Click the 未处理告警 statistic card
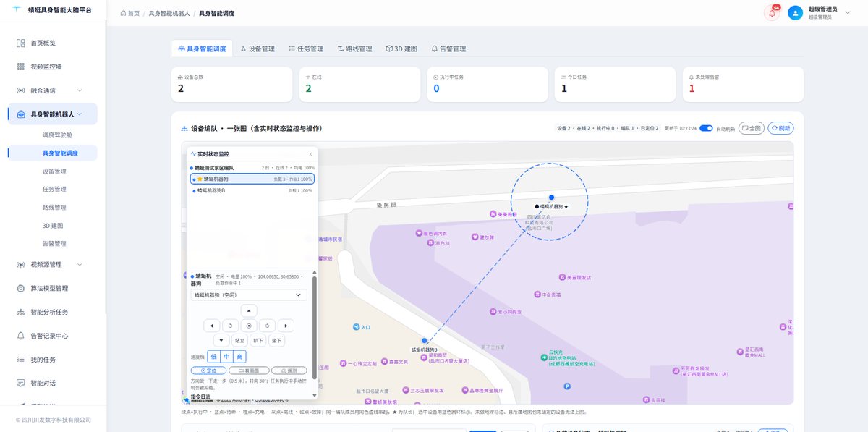868x432 pixels. pos(743,84)
